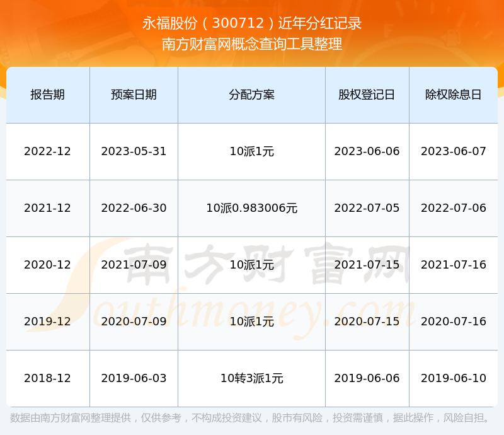Click the disclaimer text starting 数据由南方财富网整理提供
The height and width of the screenshot is (435, 504).
[x=250, y=418]
